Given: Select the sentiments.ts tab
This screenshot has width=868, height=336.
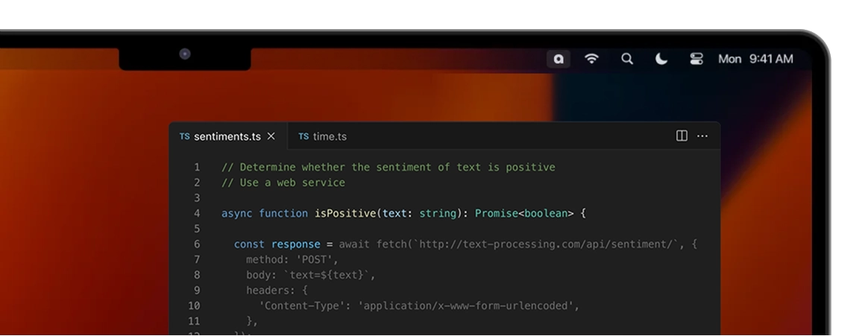Looking at the screenshot, I should point(227,136).
